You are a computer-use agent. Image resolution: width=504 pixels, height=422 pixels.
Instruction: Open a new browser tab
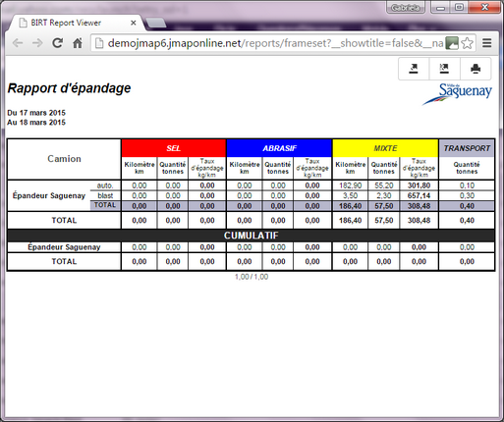tap(155, 23)
